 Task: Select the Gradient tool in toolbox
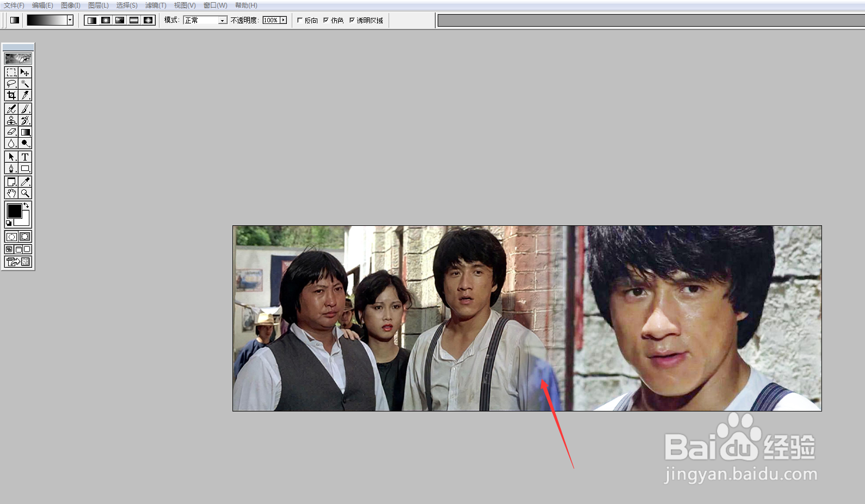coord(25,132)
